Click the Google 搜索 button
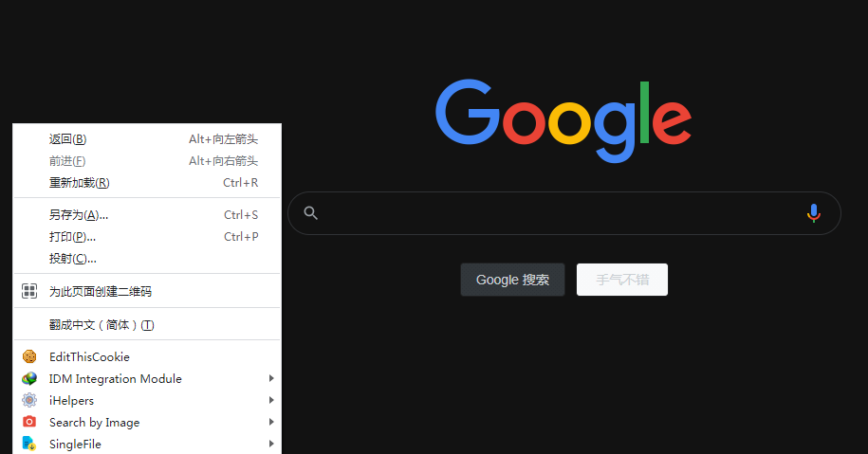The width and height of the screenshot is (868, 454). (x=512, y=280)
